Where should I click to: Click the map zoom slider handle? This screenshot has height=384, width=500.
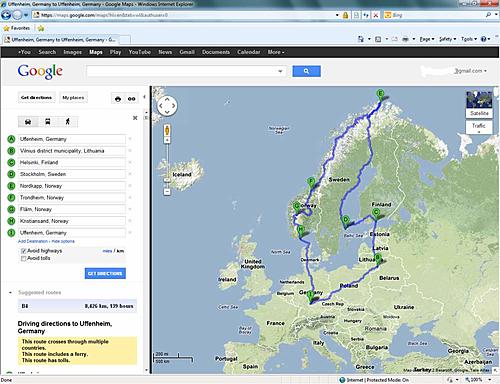click(x=167, y=180)
